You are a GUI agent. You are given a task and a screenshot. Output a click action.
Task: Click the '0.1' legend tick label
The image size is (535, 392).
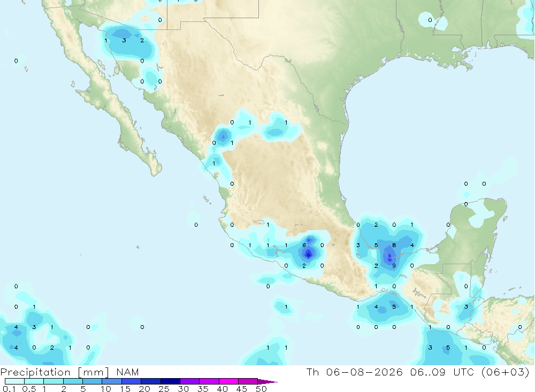[9, 389]
